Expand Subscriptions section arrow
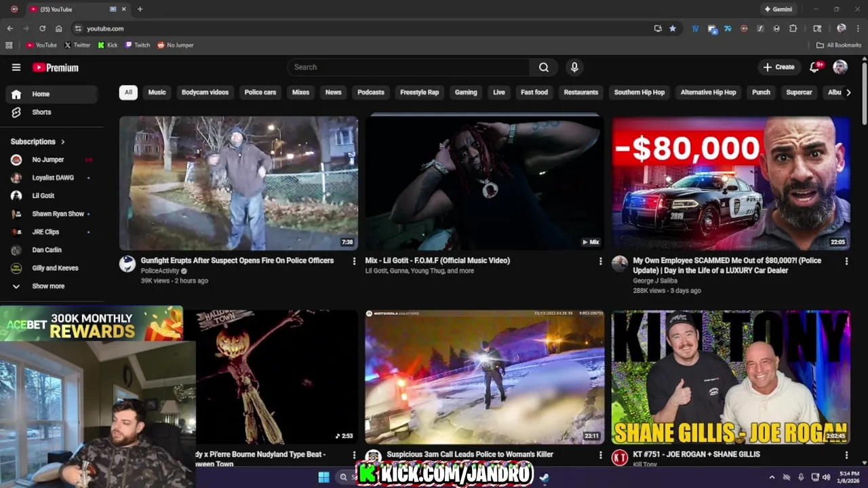Screen dimensions: 868x488 (x=63, y=142)
